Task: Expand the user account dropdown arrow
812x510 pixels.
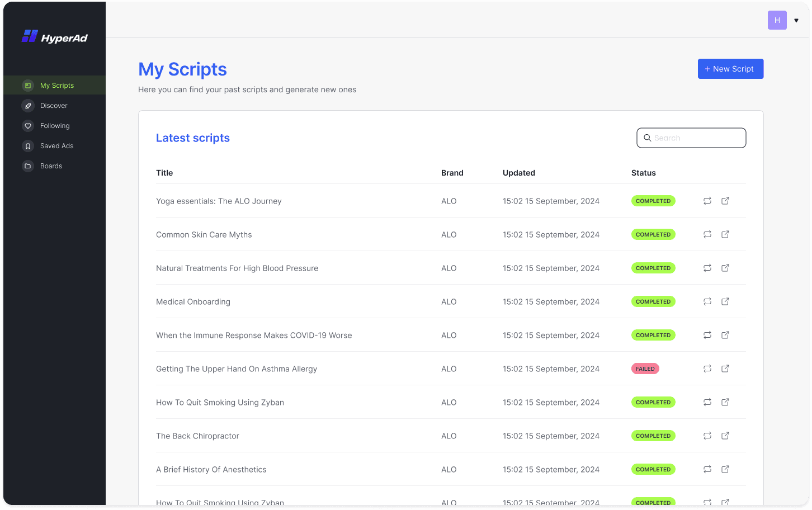Action: [x=796, y=21]
